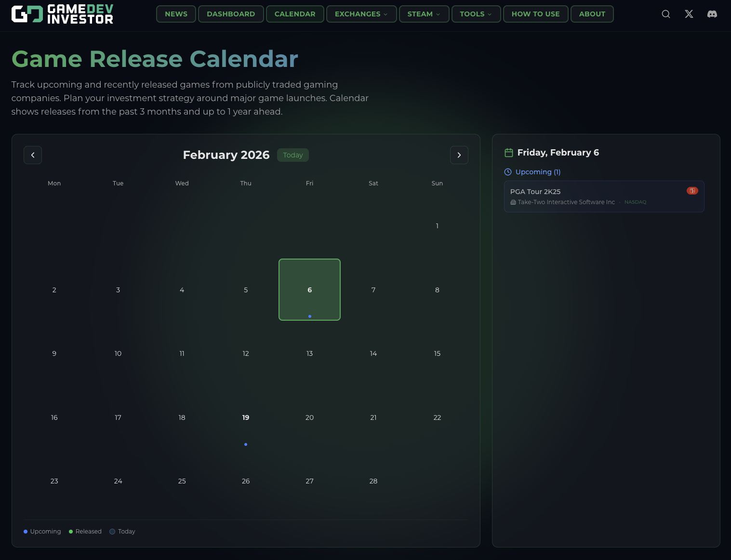Expand the Steam dropdown menu
The width and height of the screenshot is (731, 560).
(424, 14)
